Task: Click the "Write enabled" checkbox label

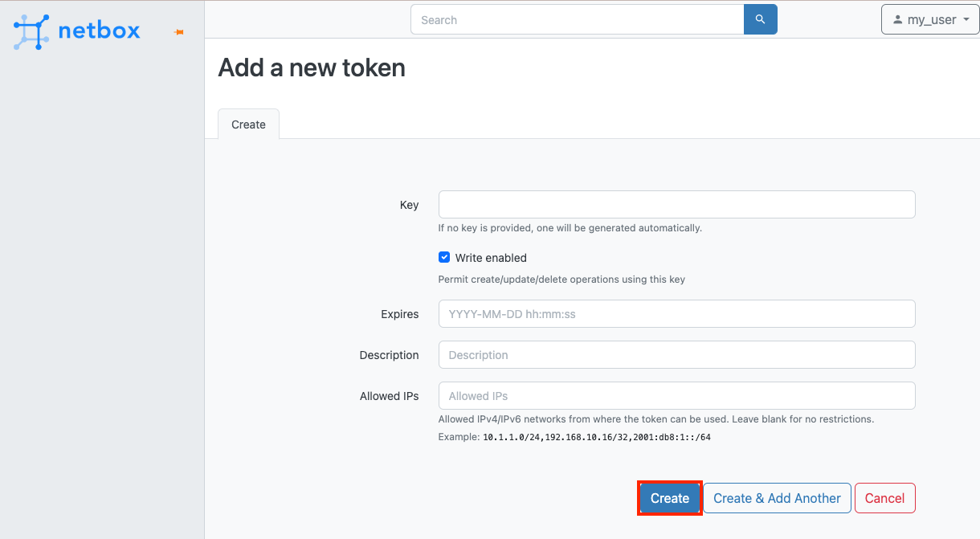Action: [491, 258]
